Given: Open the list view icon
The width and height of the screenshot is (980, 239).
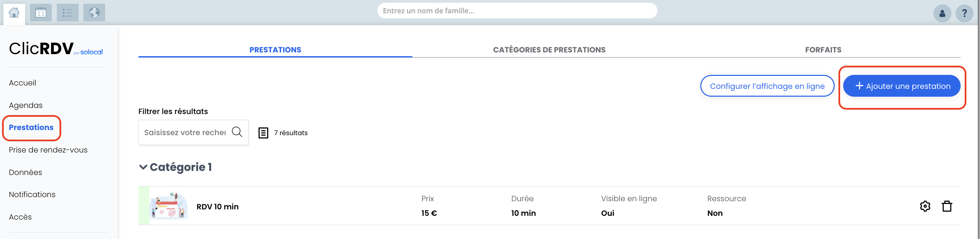Looking at the screenshot, I should [67, 13].
